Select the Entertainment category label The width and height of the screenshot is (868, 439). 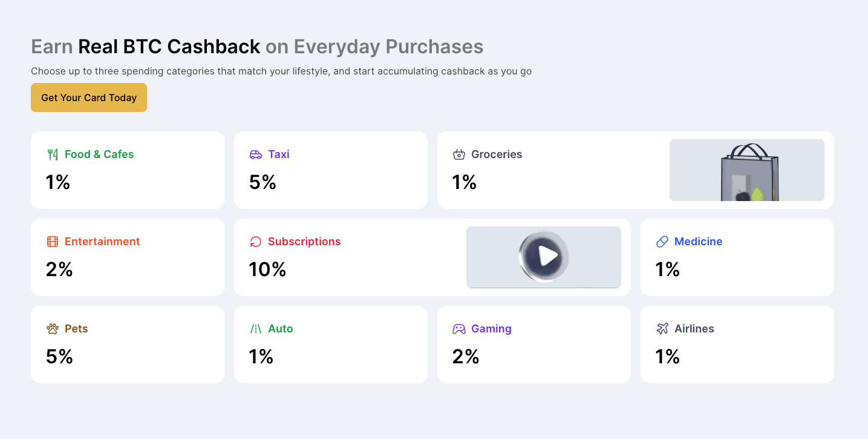[102, 242]
